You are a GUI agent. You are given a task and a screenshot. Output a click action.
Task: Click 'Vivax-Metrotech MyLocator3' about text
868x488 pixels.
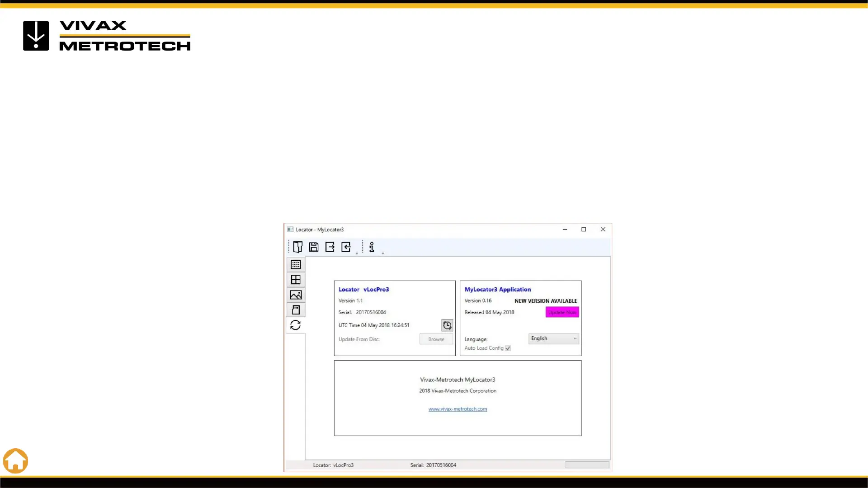458,380
